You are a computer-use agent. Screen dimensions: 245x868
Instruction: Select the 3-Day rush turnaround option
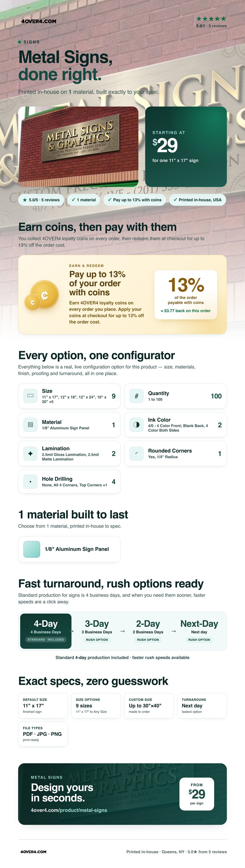point(97,631)
